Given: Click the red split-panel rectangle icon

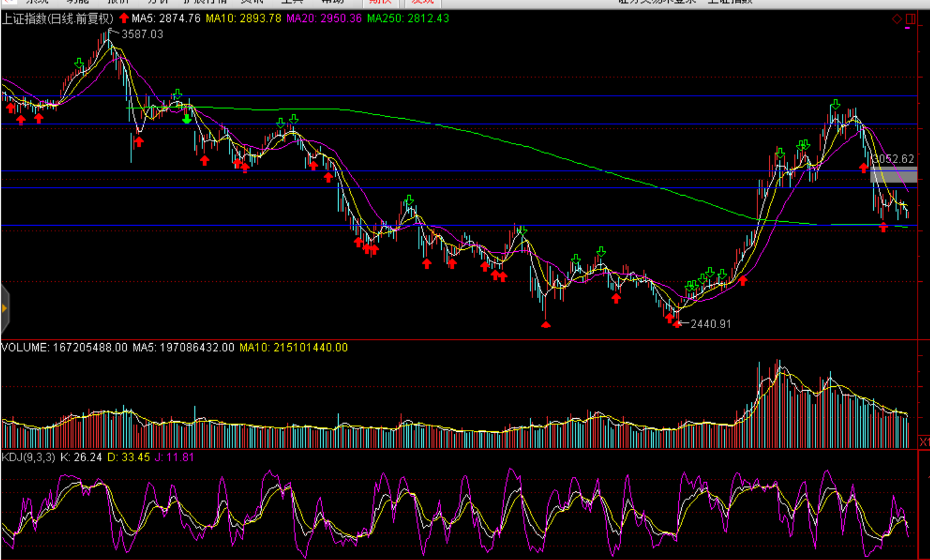Looking at the screenshot, I should coord(910,19).
